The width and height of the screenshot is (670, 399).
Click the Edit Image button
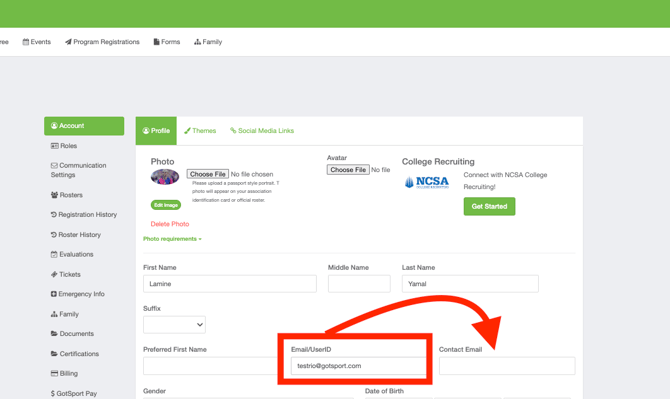click(x=166, y=205)
